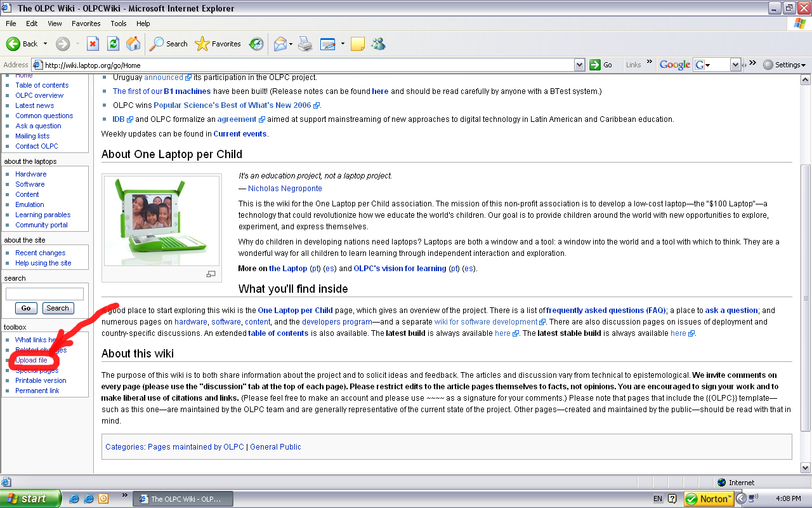Click the yellow note icon in toolbar
The width and height of the screenshot is (812, 508).
click(358, 44)
